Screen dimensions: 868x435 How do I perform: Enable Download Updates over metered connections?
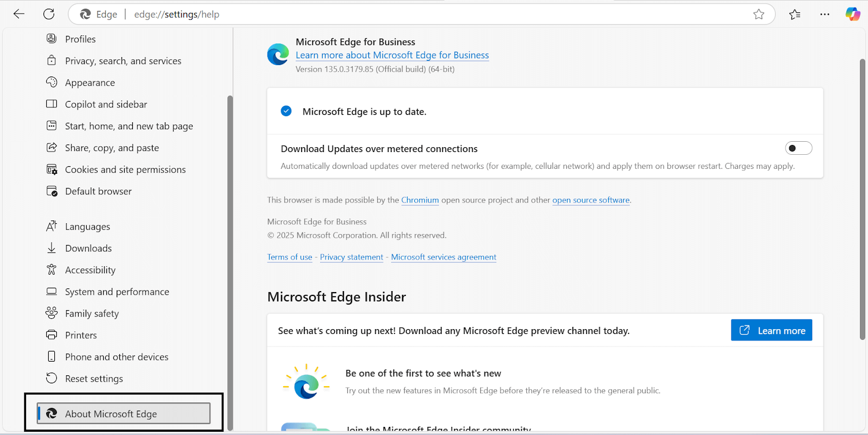point(798,148)
